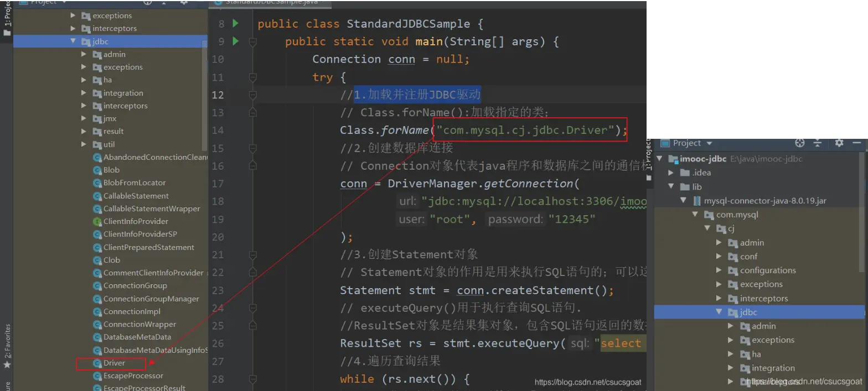This screenshot has height=391, width=868.
Task: Click the EscapeProcessor class icon
Action: pyautogui.click(x=97, y=376)
